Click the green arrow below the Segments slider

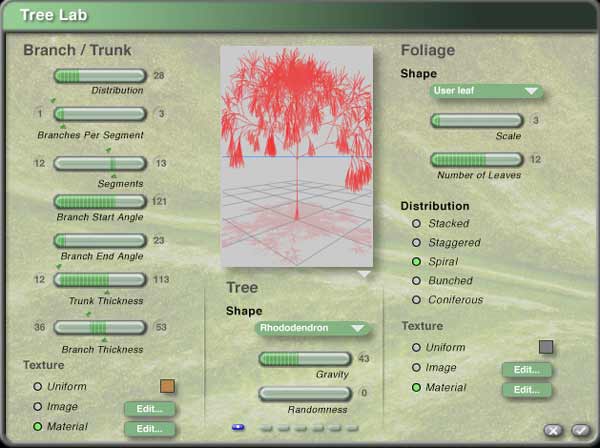[x=114, y=175]
